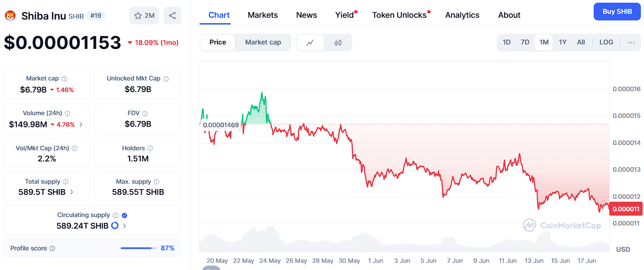This screenshot has height=270, width=644.
Task: Select the Price chart toggle
Action: coord(218,42)
